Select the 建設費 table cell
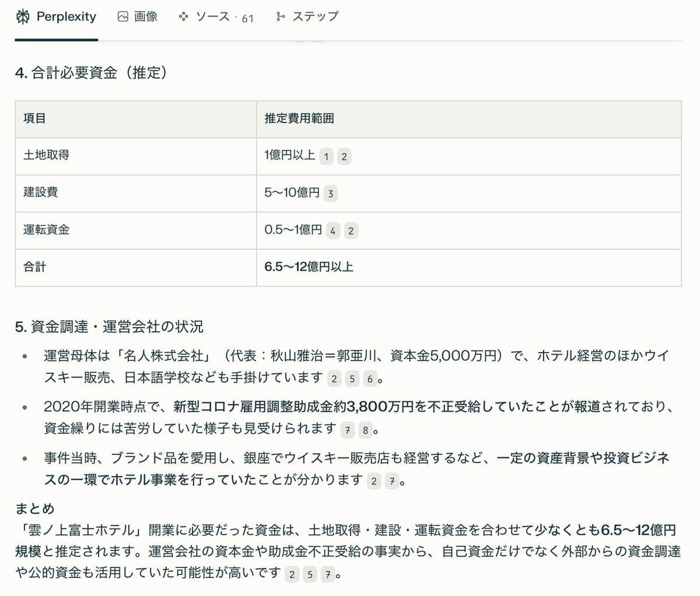This screenshot has height=596, width=700. click(136, 194)
